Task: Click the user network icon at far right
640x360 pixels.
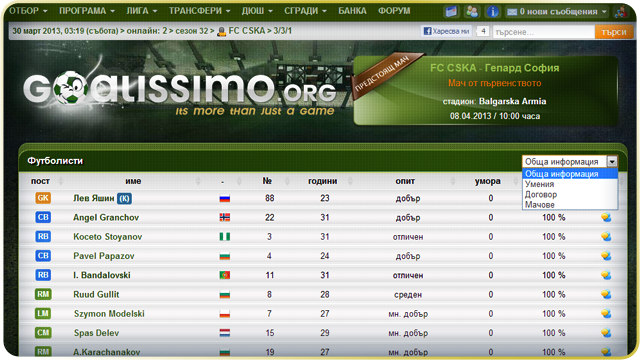Action: point(621,11)
